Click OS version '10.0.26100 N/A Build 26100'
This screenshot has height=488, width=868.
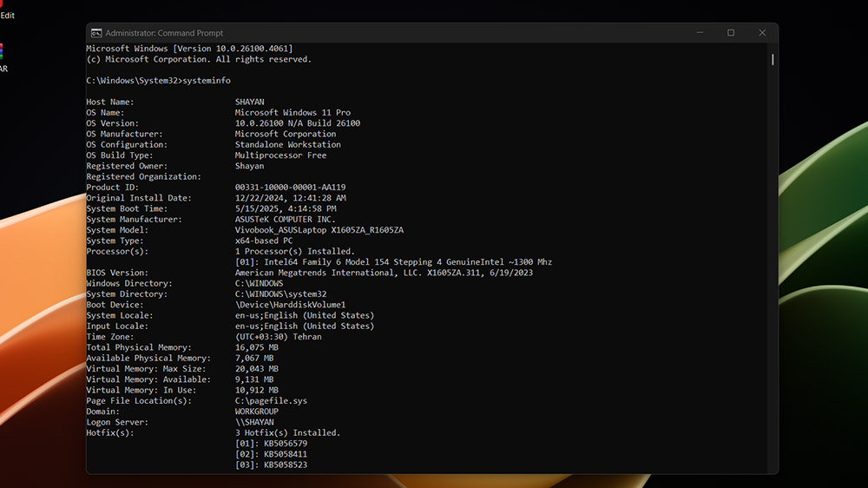[x=297, y=123]
